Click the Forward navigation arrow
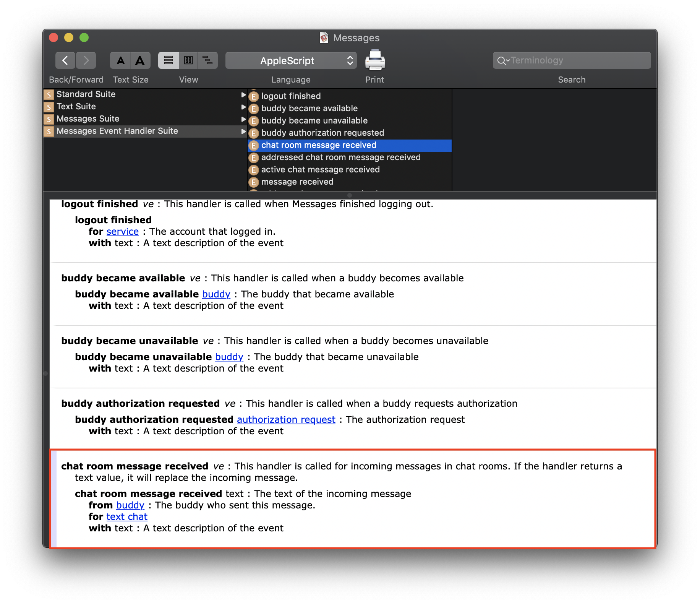Image resolution: width=700 pixels, height=604 pixels. 86,60
